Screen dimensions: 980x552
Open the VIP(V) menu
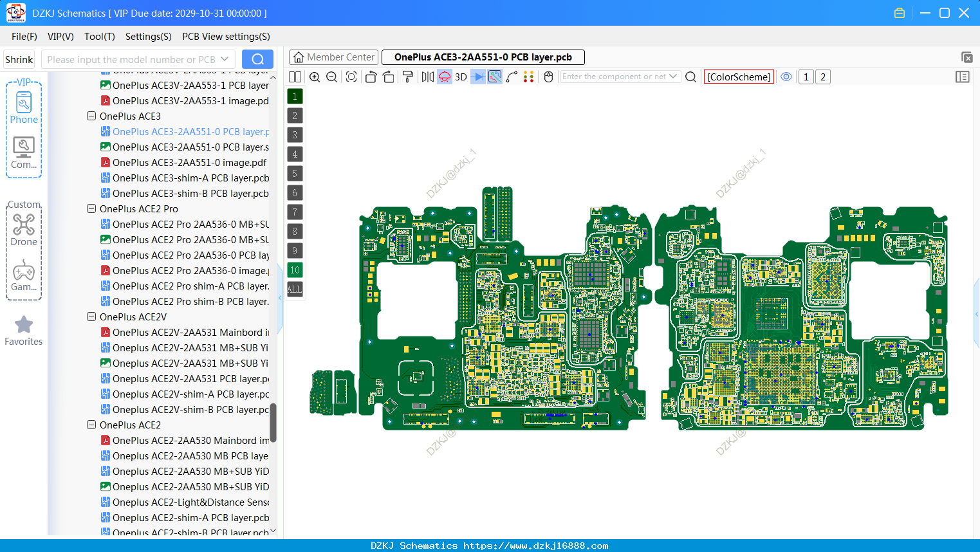click(60, 37)
